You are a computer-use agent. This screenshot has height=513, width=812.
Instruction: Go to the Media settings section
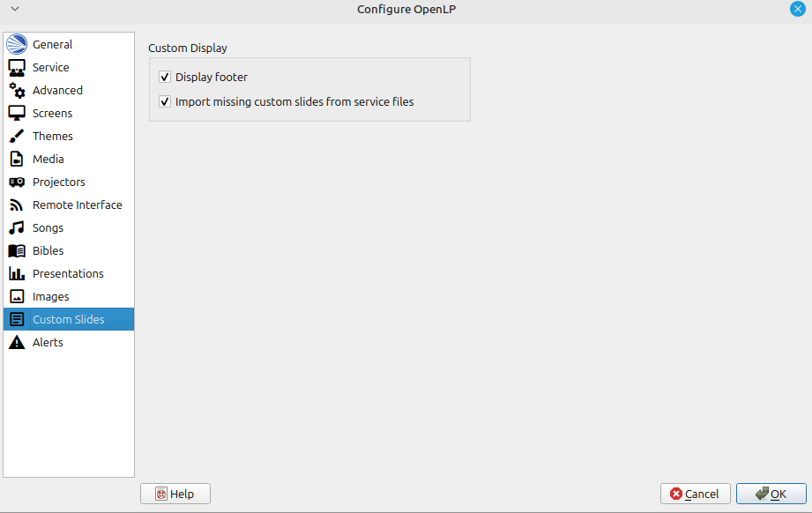pyautogui.click(x=48, y=160)
